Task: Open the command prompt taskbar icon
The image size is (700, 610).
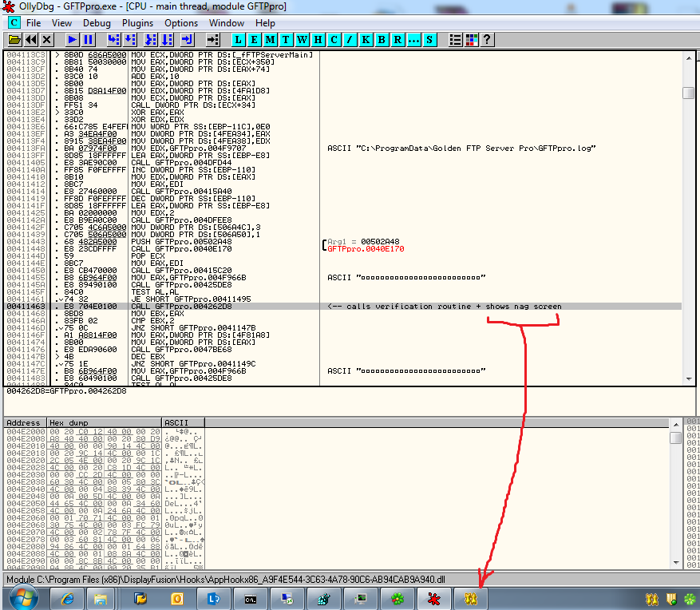Action: pyautogui.click(x=251, y=598)
